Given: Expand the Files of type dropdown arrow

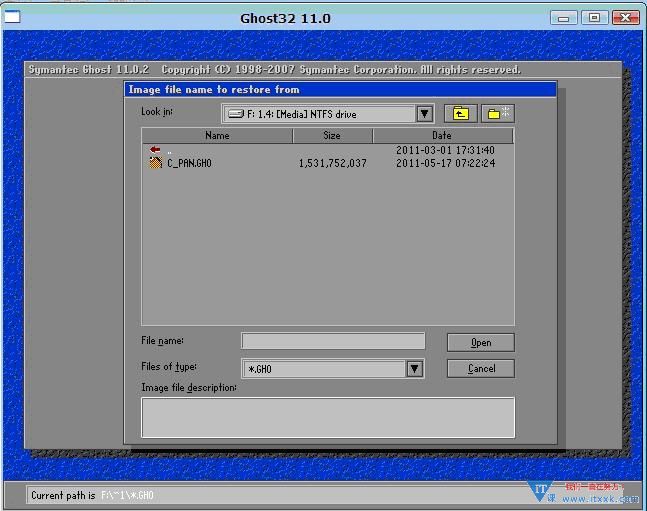Looking at the screenshot, I should click(415, 369).
